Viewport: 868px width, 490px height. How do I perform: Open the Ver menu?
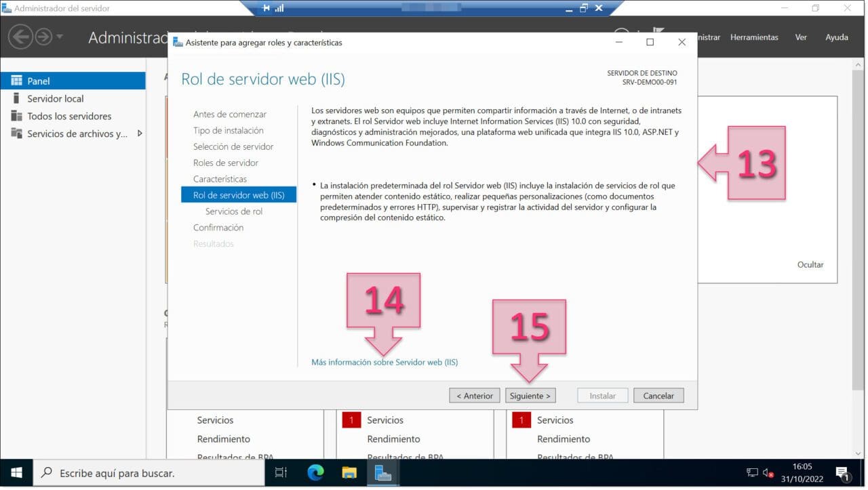tap(801, 37)
